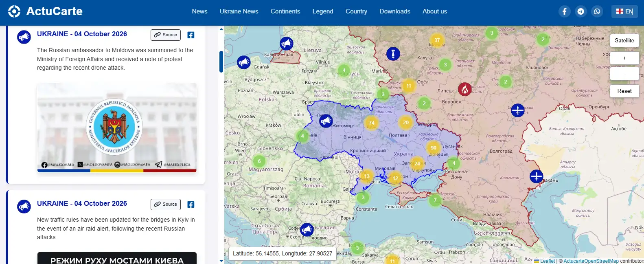The image size is (644, 264).
Task: Open cluster marker 20 in northeast Ukraine
Action: (406, 122)
